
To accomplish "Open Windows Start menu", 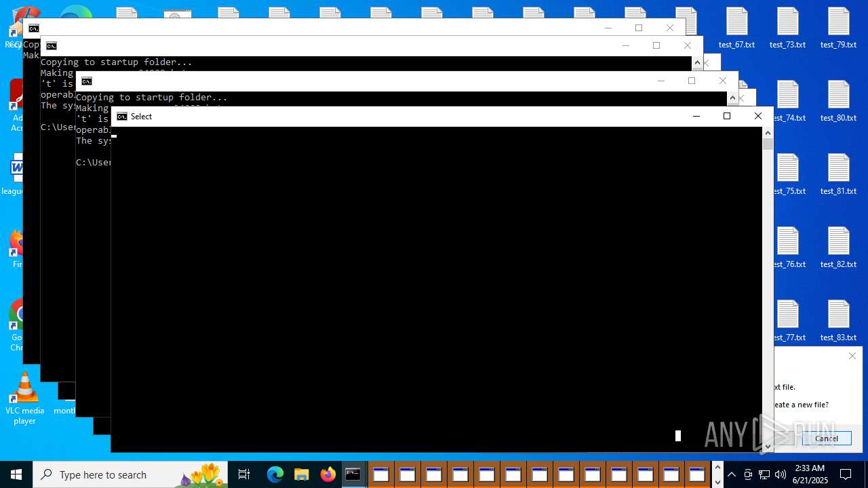I will pyautogui.click(x=16, y=474).
